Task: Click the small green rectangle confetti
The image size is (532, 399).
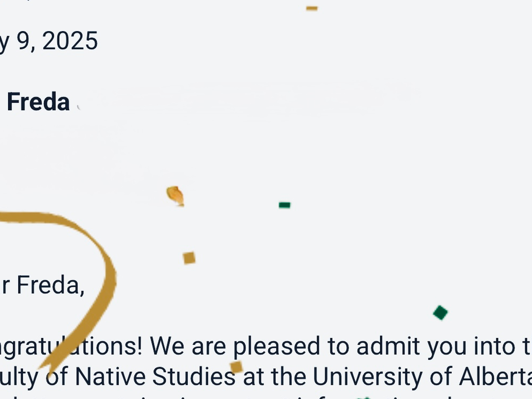Action: tap(285, 205)
